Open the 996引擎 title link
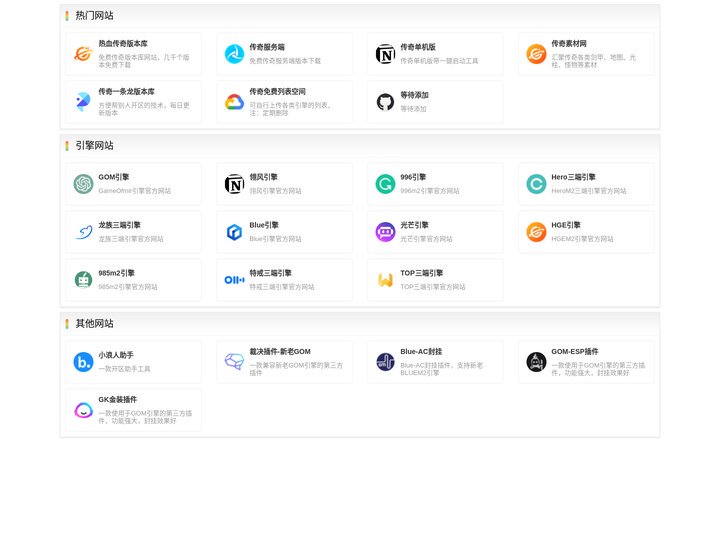 413,177
